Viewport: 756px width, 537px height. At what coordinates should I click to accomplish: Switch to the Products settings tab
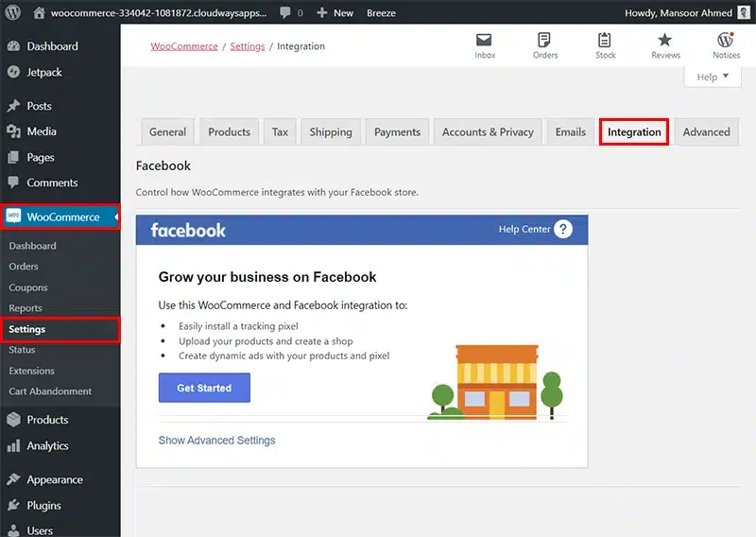229,131
